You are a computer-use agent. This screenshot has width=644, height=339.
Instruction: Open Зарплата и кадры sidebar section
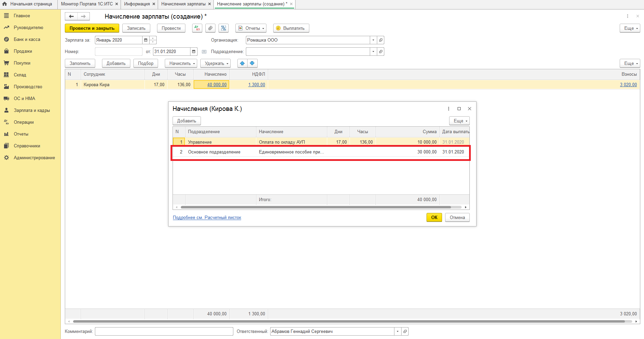[32, 111]
